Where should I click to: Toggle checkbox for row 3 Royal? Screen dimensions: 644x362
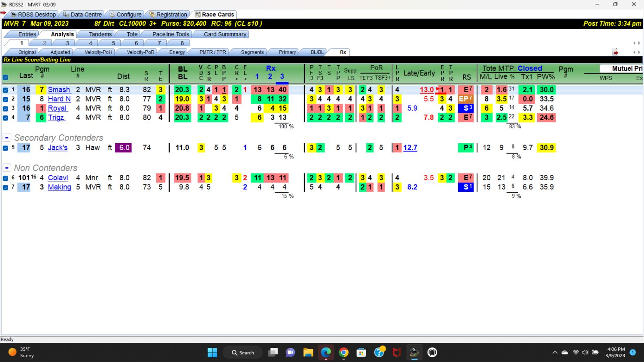[6, 109]
